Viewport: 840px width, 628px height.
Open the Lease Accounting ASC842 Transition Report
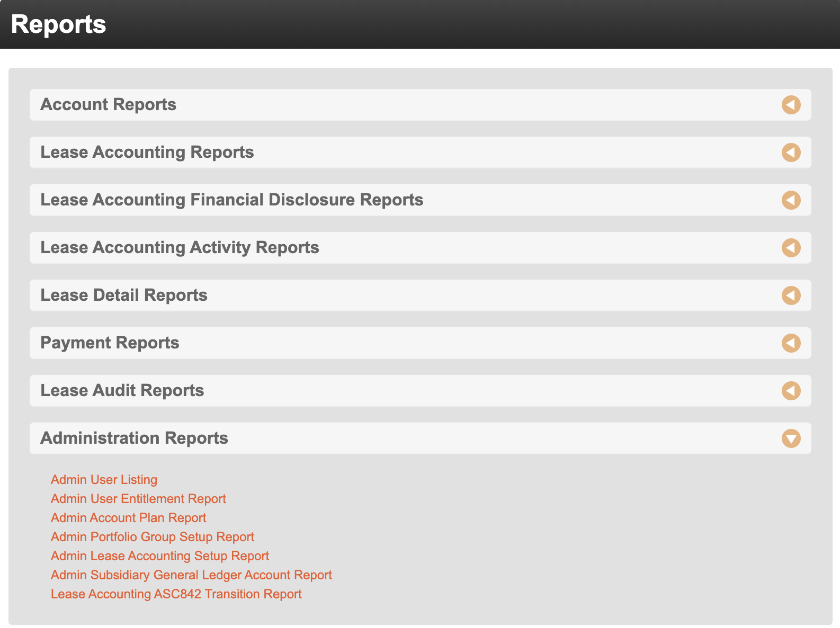click(176, 594)
